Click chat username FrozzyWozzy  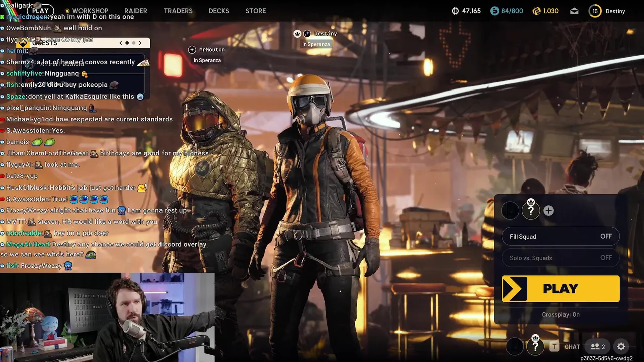[x=28, y=210]
